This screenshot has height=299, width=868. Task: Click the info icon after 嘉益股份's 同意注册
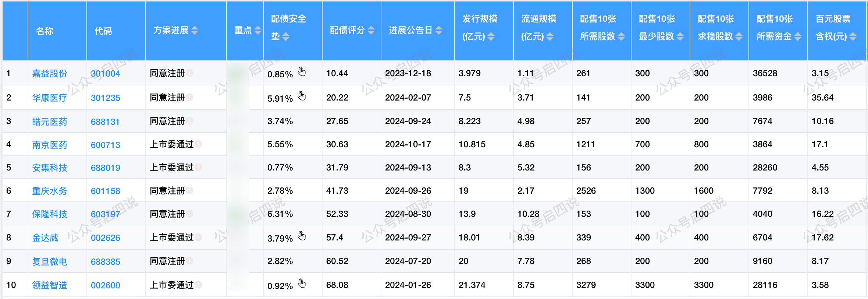click(x=189, y=73)
